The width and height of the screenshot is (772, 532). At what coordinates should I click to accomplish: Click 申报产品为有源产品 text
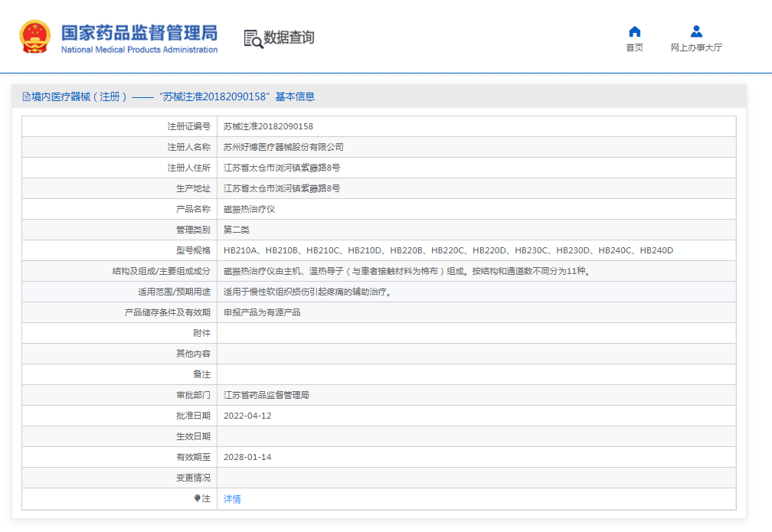tap(262, 312)
